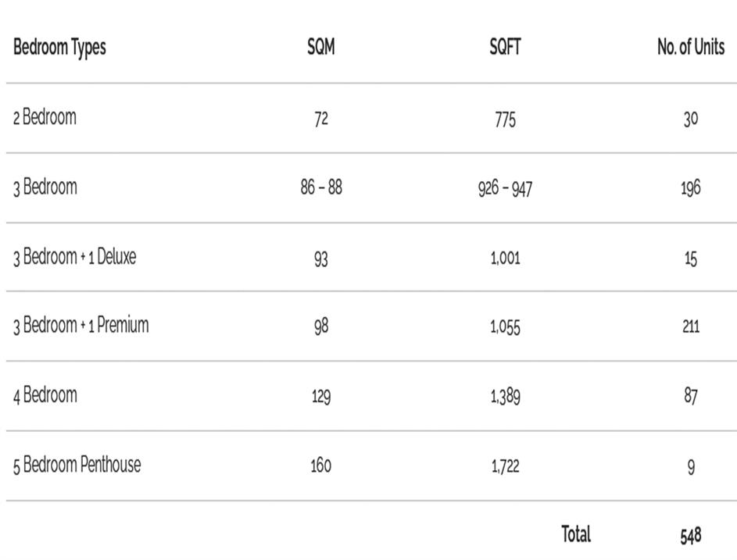This screenshot has width=737, height=560.
Task: Click the 3 Bedroom + 1 Premium label
Action: click(x=80, y=326)
